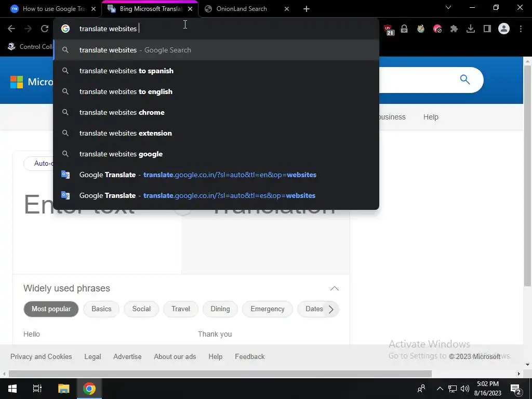Select the Basics phrases chip
This screenshot has height=399, width=532.
101,309
